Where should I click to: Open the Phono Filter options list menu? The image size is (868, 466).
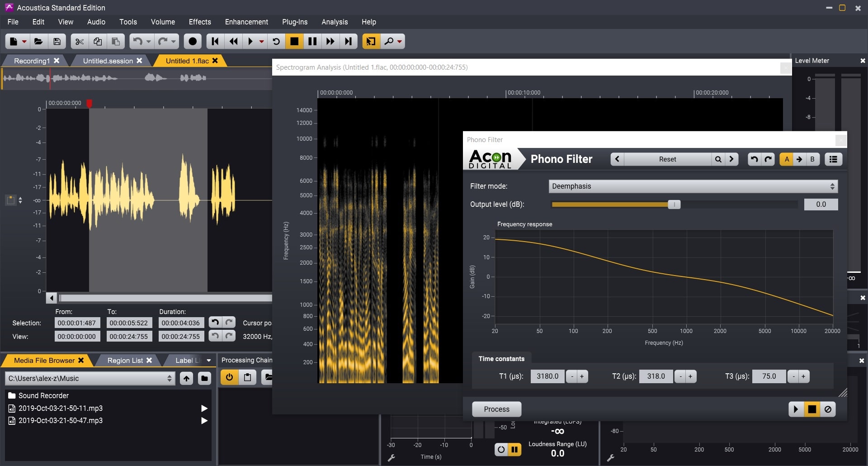833,159
